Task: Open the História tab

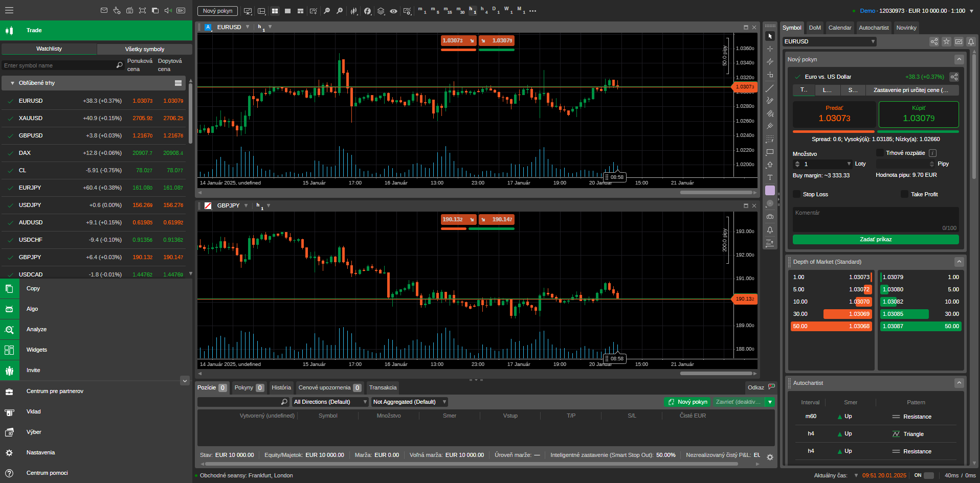Action: pos(281,387)
